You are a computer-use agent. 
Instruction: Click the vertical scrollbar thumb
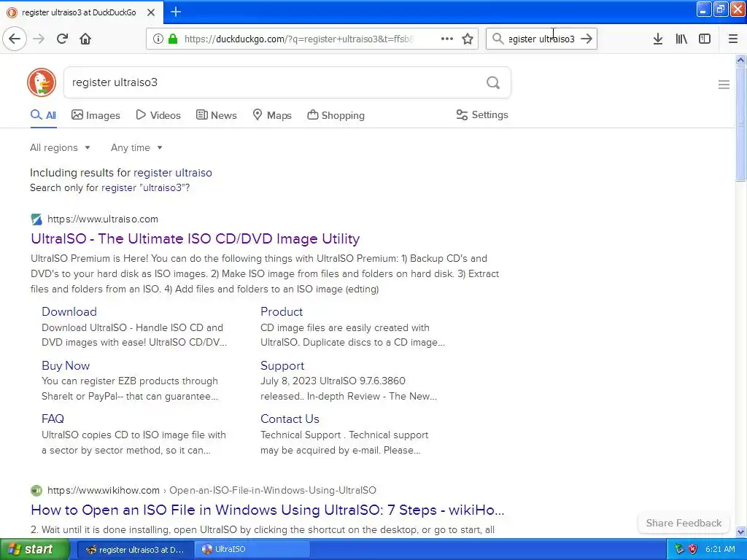point(740,124)
